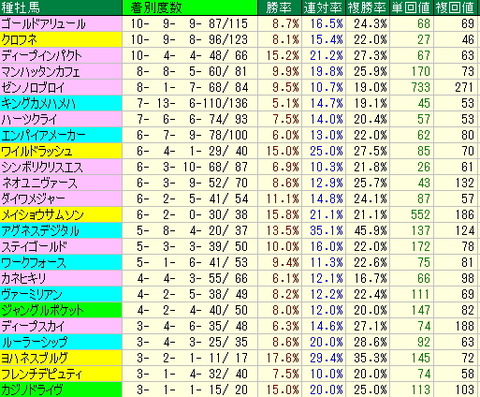Select the カネヒキリ sire name

click(x=24, y=279)
